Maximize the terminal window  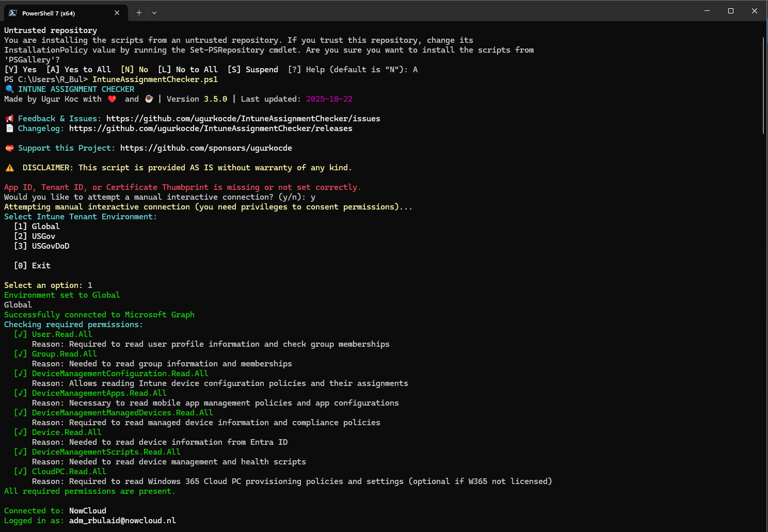[x=731, y=11]
